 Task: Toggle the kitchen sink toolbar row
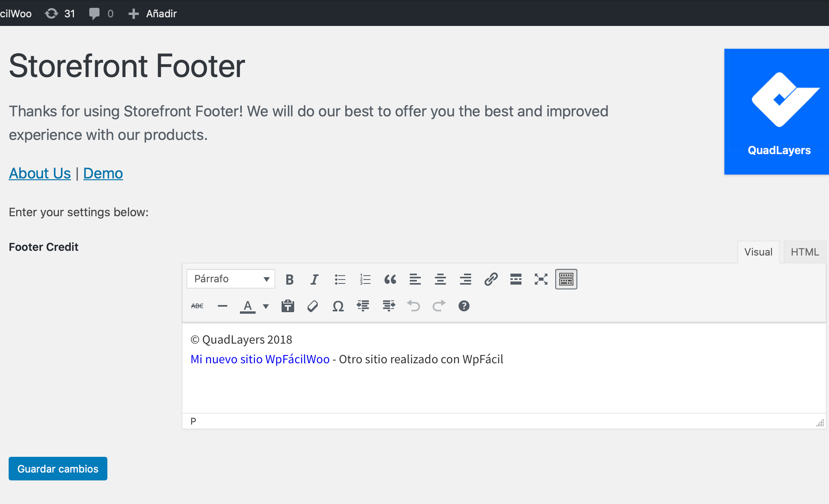click(x=566, y=279)
